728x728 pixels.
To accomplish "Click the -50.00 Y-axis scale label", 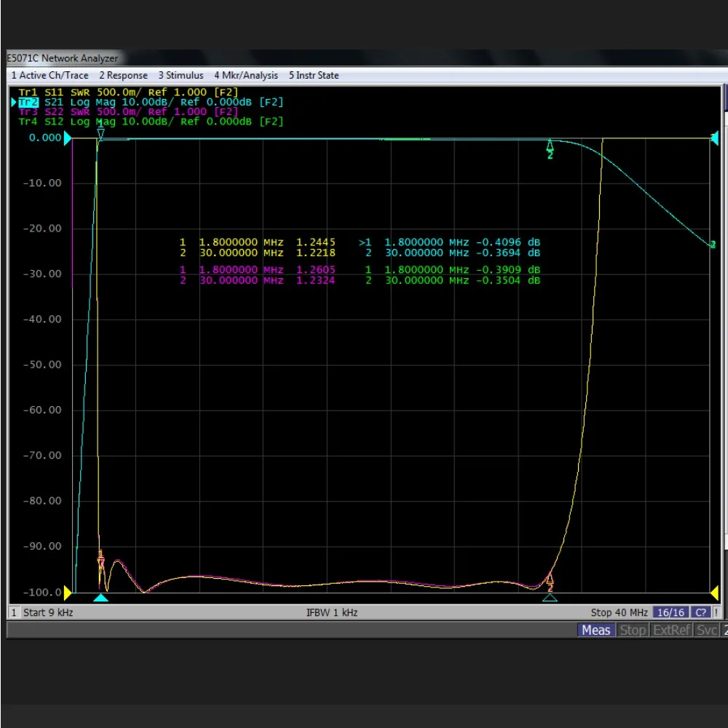I will pyautogui.click(x=42, y=365).
